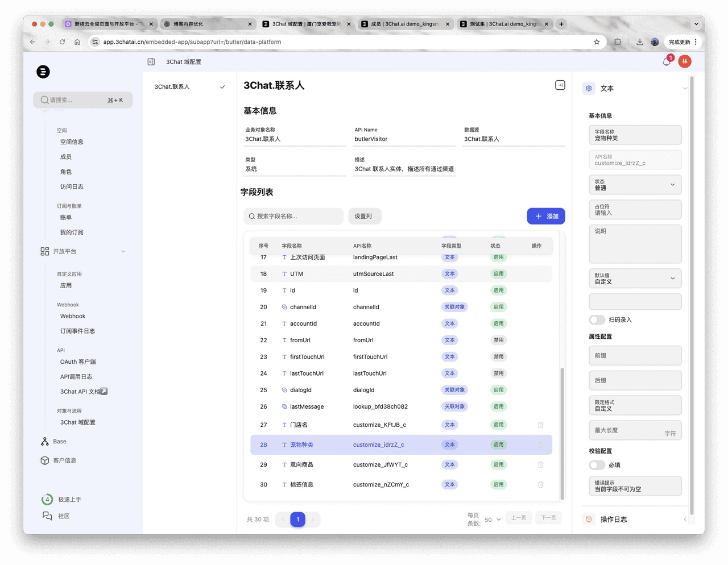Delete the 意向商品 field using its trash icon
This screenshot has width=728, height=565.
(x=541, y=464)
